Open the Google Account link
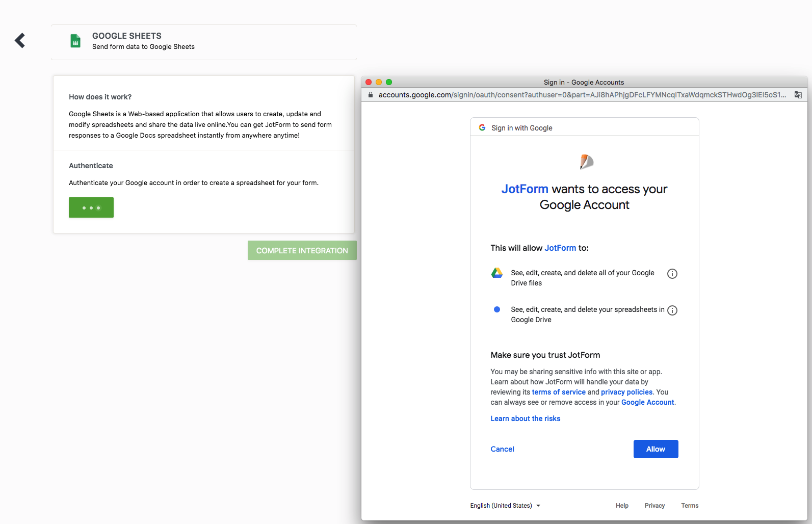812x524 pixels. [647, 402]
